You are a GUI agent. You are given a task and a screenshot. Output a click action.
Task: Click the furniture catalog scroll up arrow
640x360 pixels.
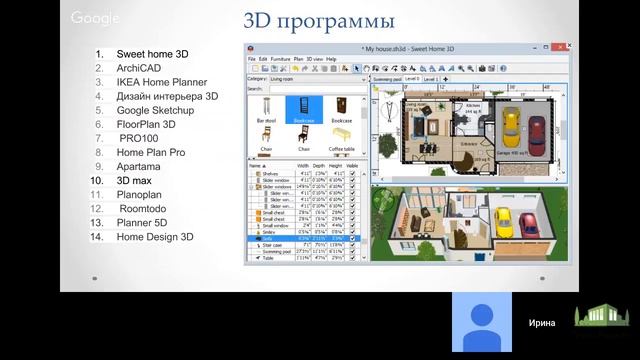[364, 99]
